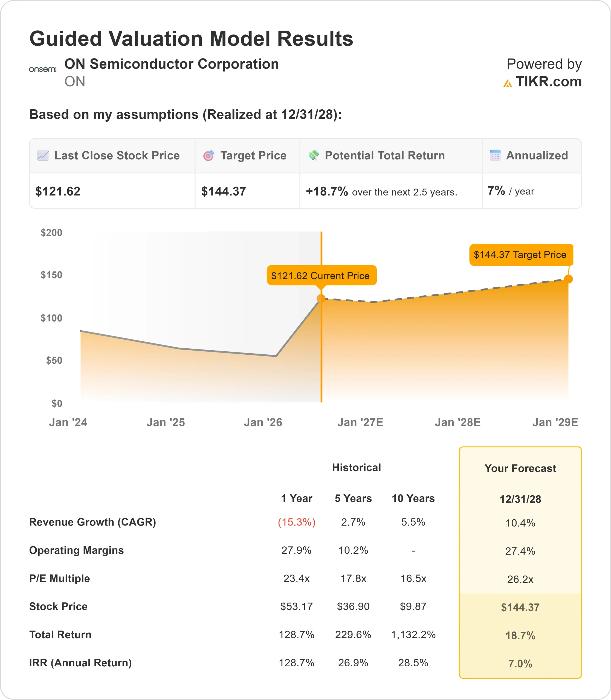
Task: Click the 12/31/28 forecast date header
Action: tap(520, 499)
